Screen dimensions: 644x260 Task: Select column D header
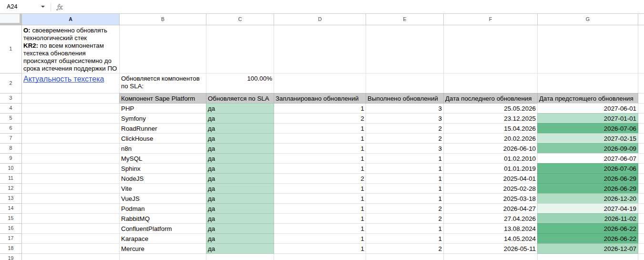(320, 19)
